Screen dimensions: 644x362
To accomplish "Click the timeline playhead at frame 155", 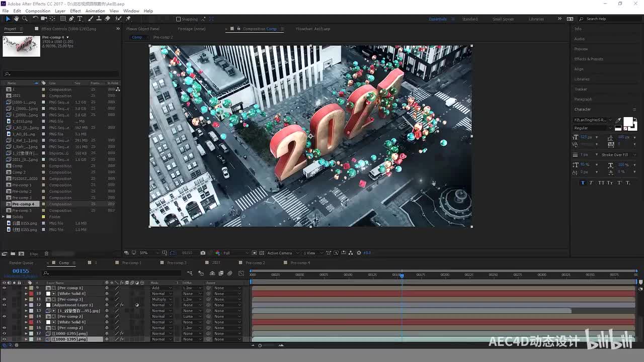I will (x=401, y=275).
